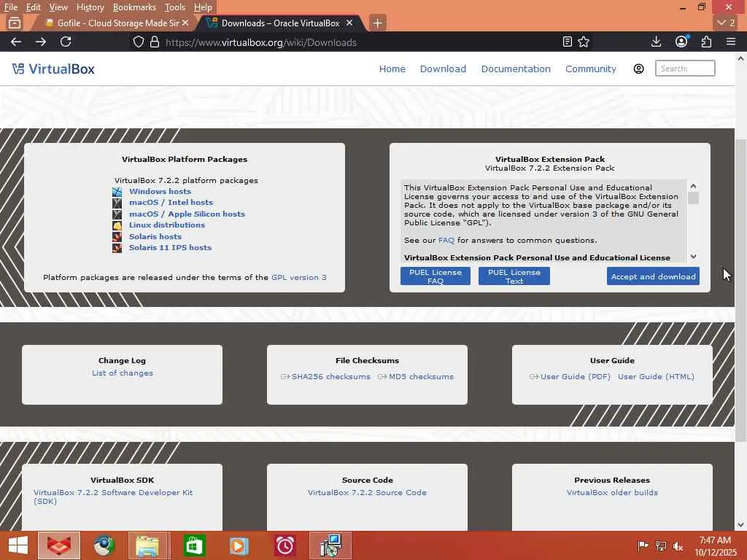Open Download in site navigation
The image size is (747, 560).
click(443, 69)
